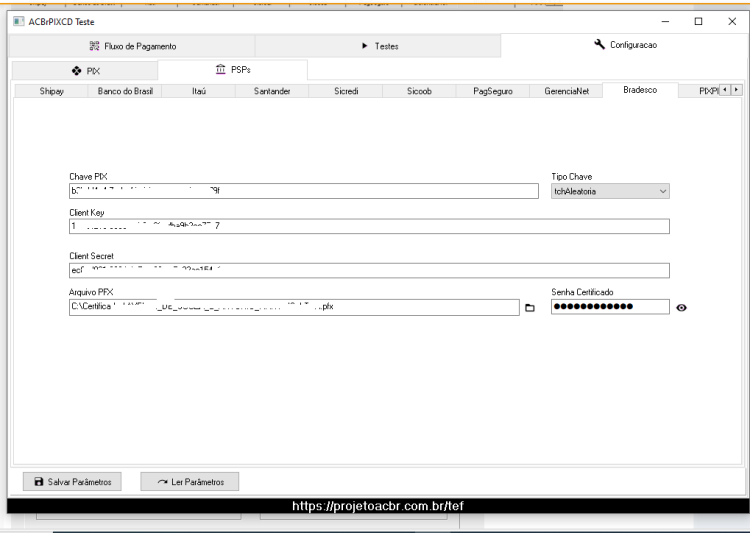Minimize the ACBrPIXCD Teste window
Image resolution: width=750 pixels, height=533 pixels.
665,22
